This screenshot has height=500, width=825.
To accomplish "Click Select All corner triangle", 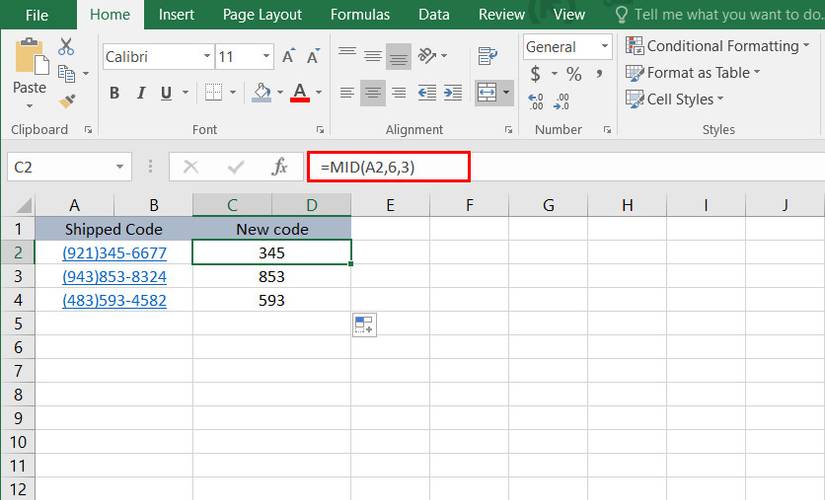I will coord(22,205).
